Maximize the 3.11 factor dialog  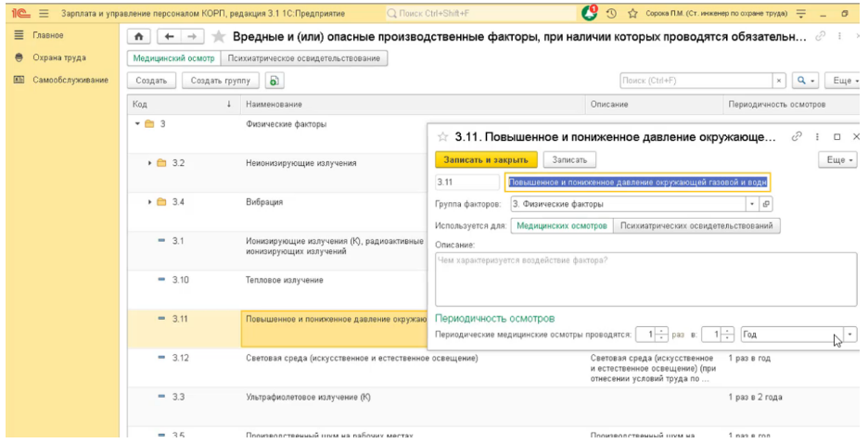click(837, 136)
